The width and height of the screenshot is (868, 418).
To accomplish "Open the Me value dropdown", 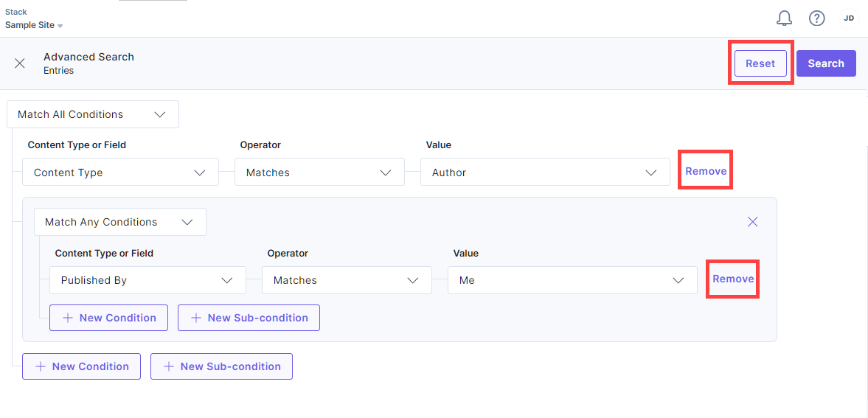I will click(572, 280).
